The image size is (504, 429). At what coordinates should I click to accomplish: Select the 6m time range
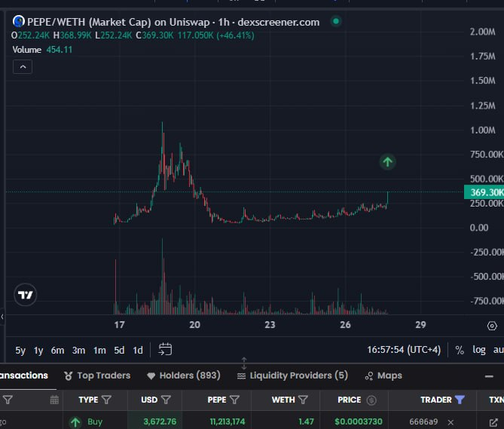[x=57, y=350]
